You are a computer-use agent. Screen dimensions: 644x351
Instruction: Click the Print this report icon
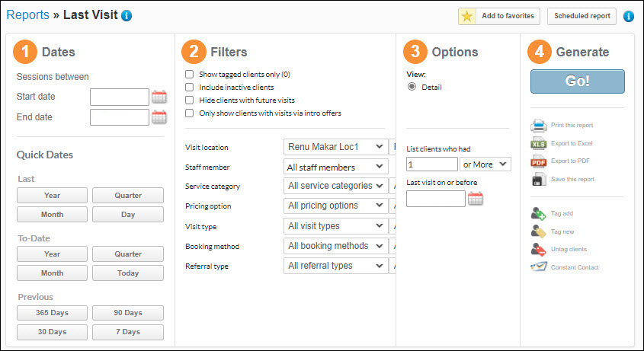pos(539,125)
